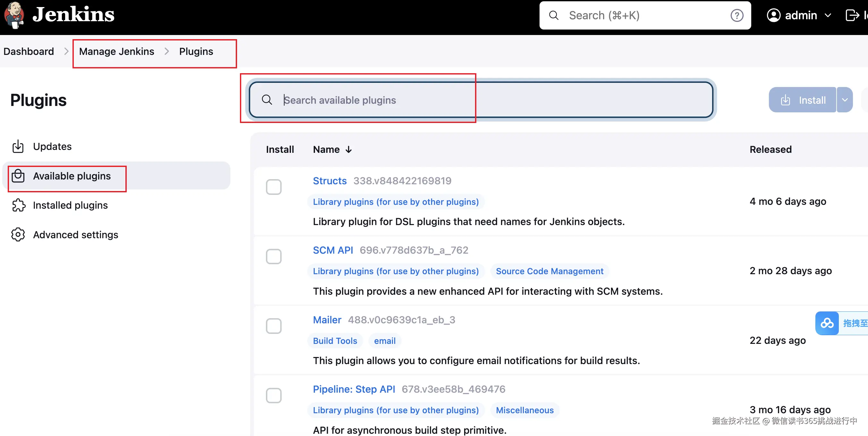Viewport: 868px width, 436px height.
Task: Click the Advanced settings gear icon
Action: (x=18, y=234)
